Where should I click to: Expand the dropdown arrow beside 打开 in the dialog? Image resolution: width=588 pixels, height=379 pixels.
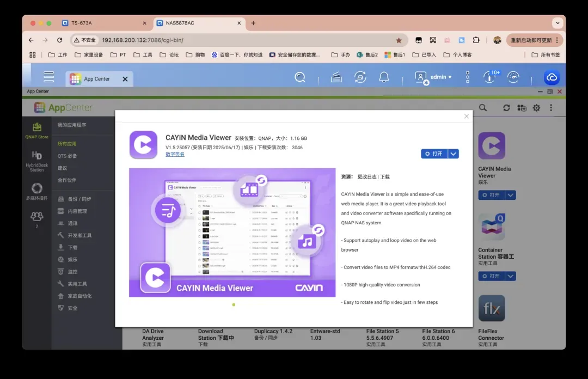point(454,154)
